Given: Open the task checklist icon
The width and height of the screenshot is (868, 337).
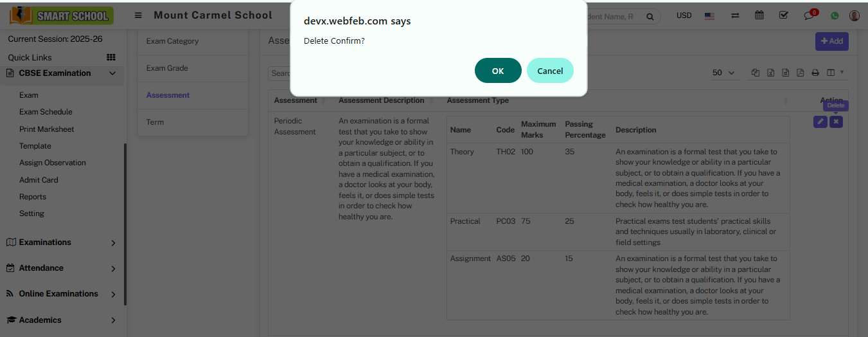Looking at the screenshot, I should point(783,15).
